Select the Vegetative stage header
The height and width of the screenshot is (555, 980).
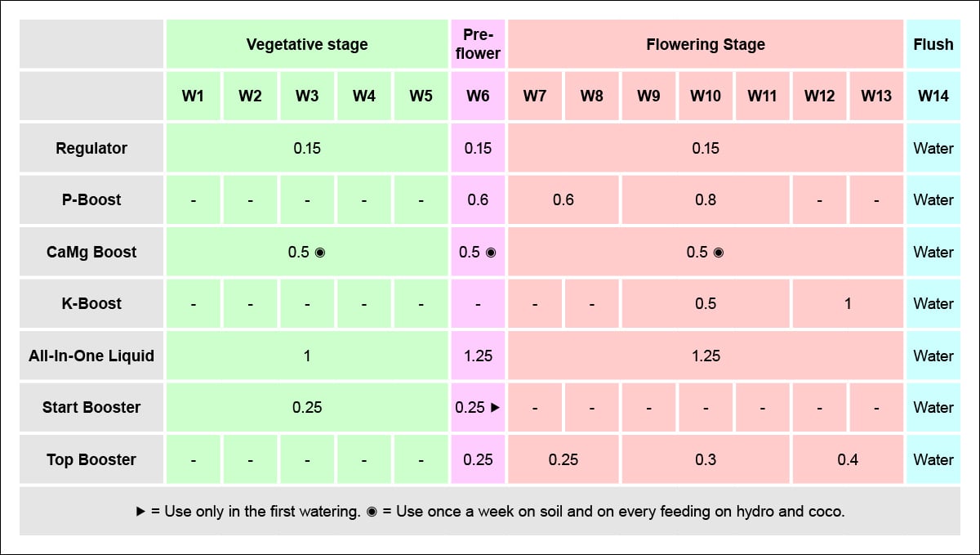click(x=307, y=44)
